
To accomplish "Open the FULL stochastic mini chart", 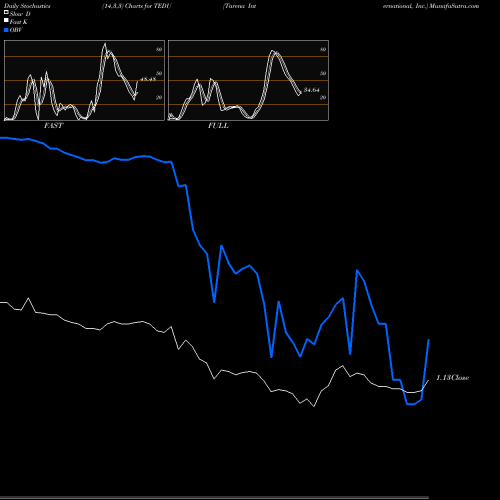I will [x=248, y=80].
